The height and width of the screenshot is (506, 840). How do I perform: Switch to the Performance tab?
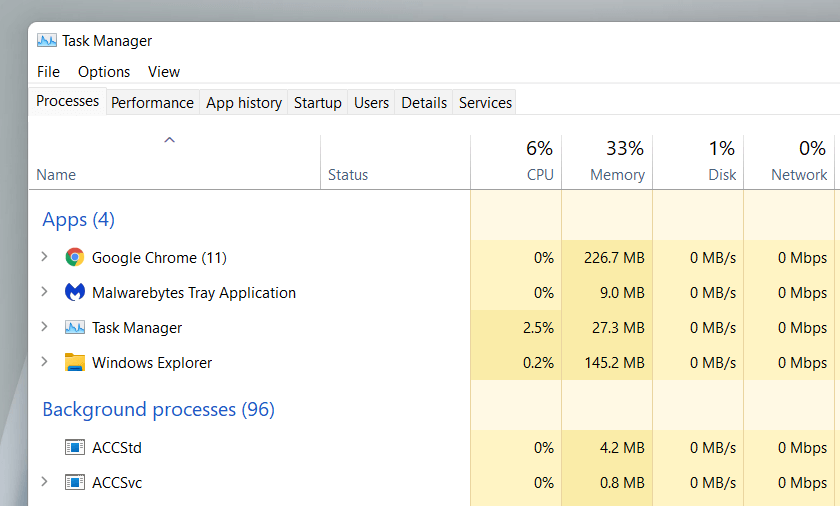pos(152,102)
